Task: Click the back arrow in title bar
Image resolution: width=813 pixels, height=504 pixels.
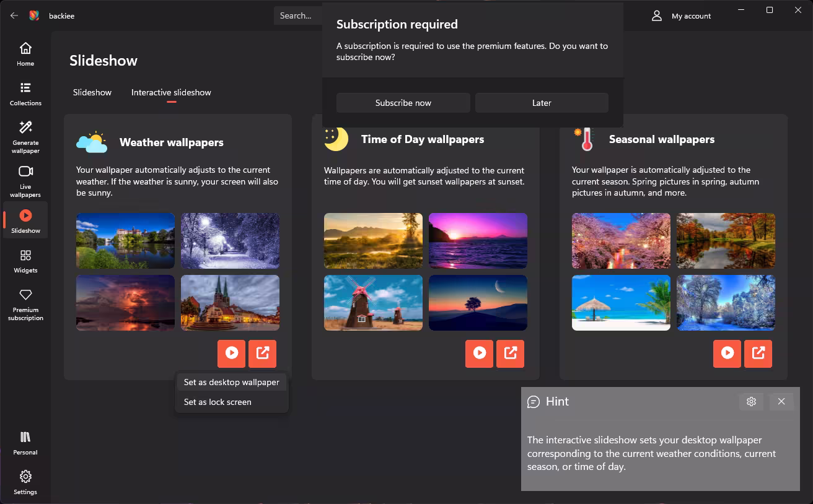Action: tap(14, 15)
